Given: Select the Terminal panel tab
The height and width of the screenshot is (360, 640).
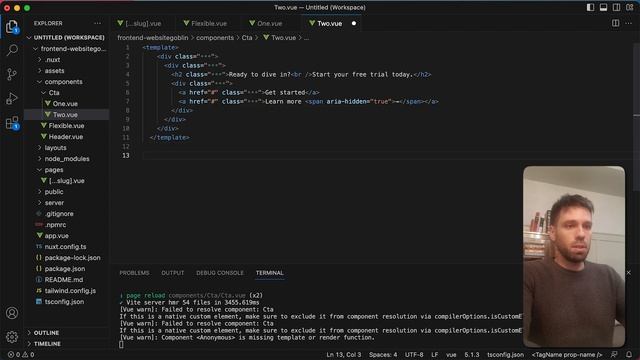Looking at the screenshot, I should click(x=269, y=273).
